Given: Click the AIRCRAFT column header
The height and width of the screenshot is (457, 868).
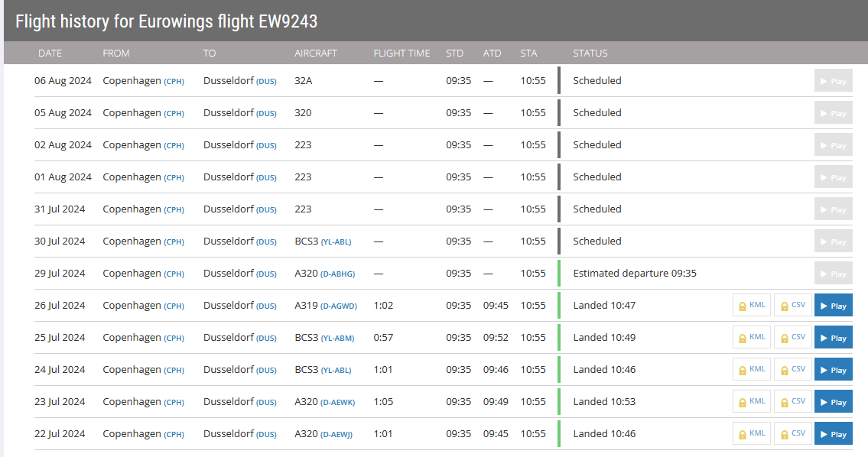Looking at the screenshot, I should 316,53.
